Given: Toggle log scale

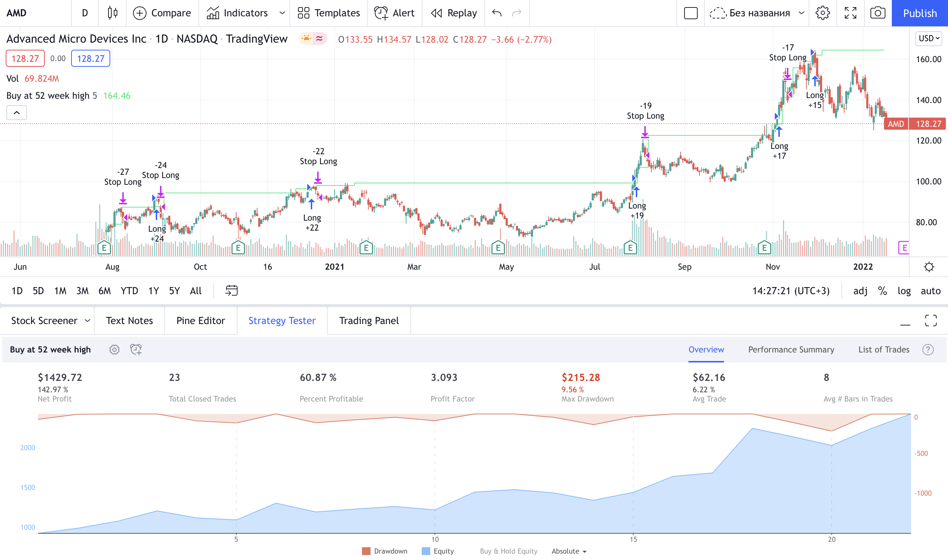Looking at the screenshot, I should click(904, 291).
